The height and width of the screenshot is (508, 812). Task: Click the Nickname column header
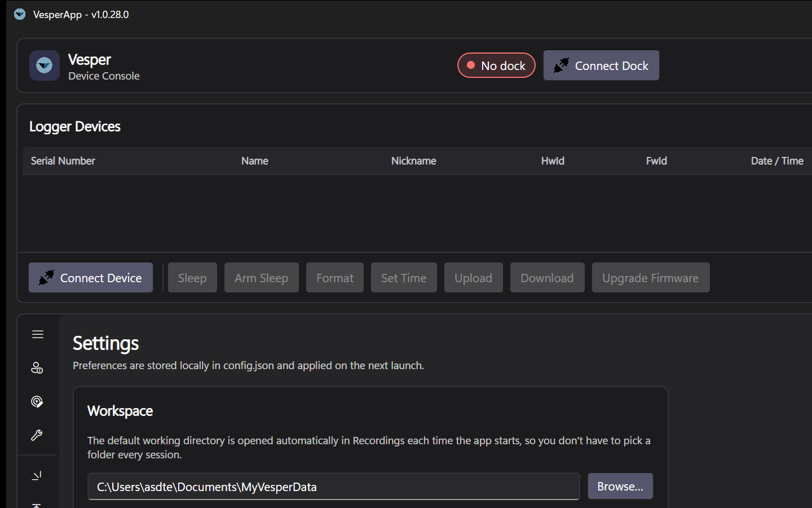[414, 161]
